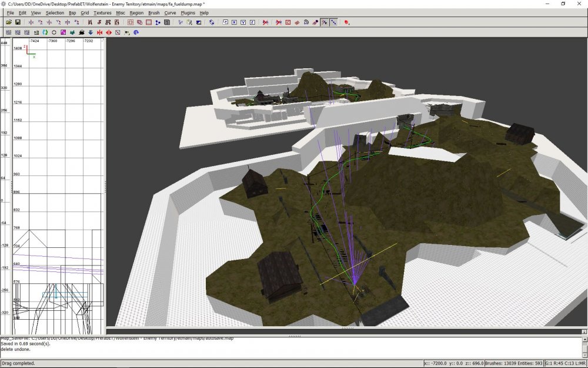Click the 'Brushes: 13039 Entities: 593' status text
The width and height of the screenshot is (588, 368).
pos(514,363)
